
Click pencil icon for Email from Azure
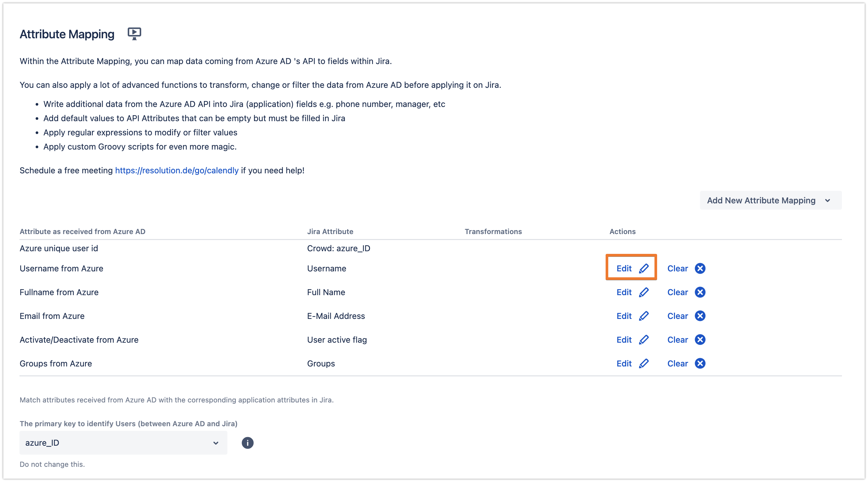tap(644, 316)
